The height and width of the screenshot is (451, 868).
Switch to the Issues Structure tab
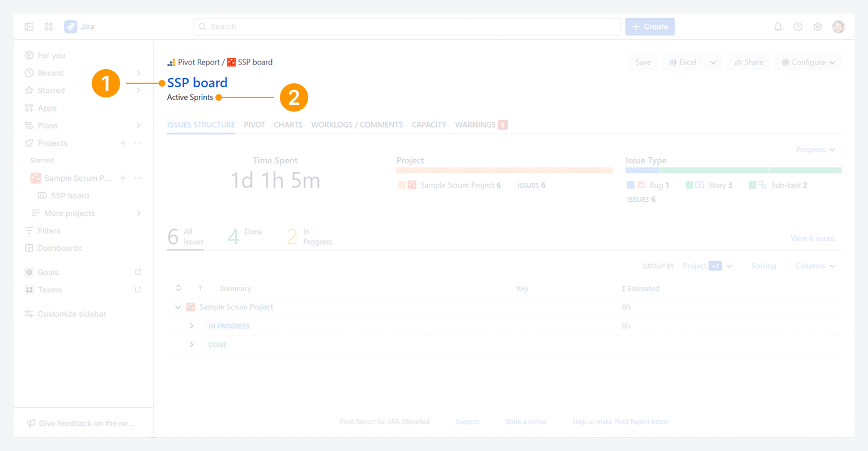(201, 125)
